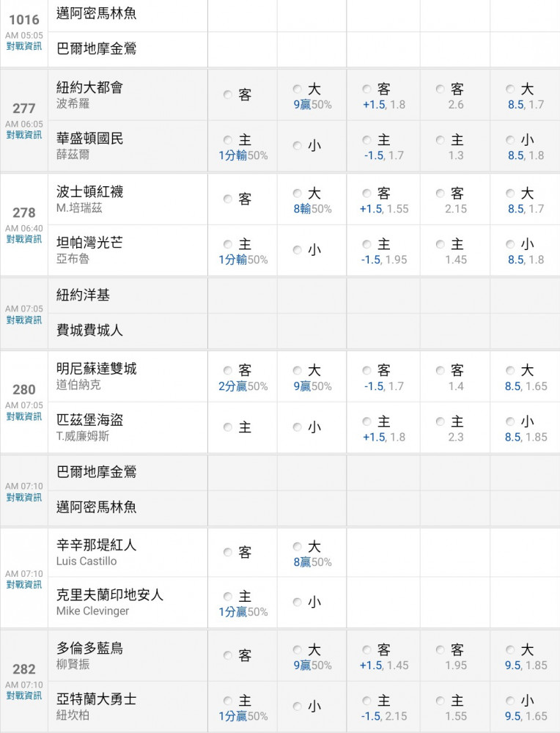Select 小 8.5, 1.8 total in game 278

pos(510,244)
